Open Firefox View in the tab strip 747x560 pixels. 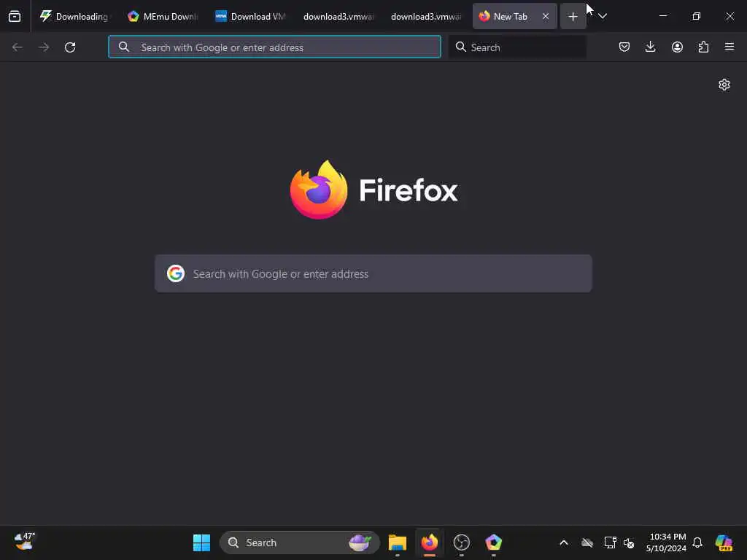pyautogui.click(x=15, y=16)
